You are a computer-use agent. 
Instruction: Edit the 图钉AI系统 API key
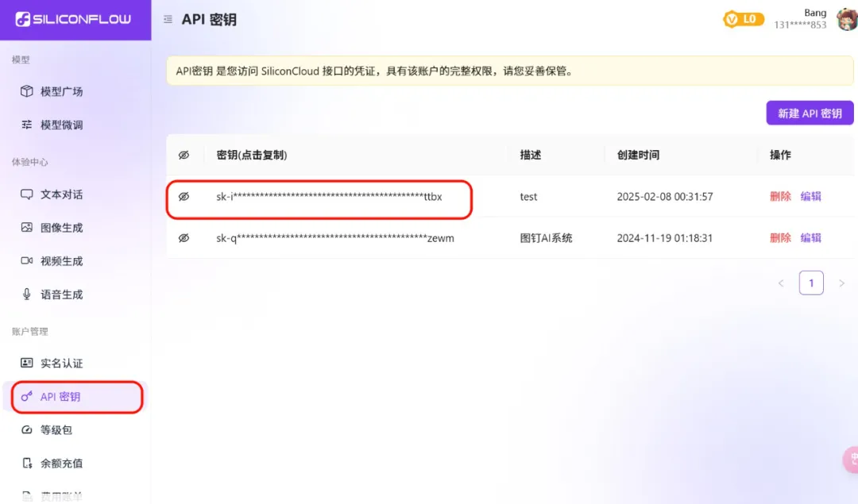[x=810, y=238]
